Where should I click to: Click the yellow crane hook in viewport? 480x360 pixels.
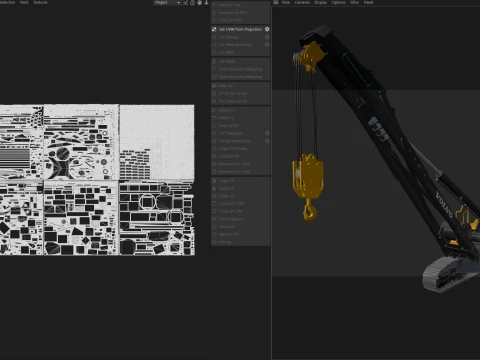click(x=309, y=210)
